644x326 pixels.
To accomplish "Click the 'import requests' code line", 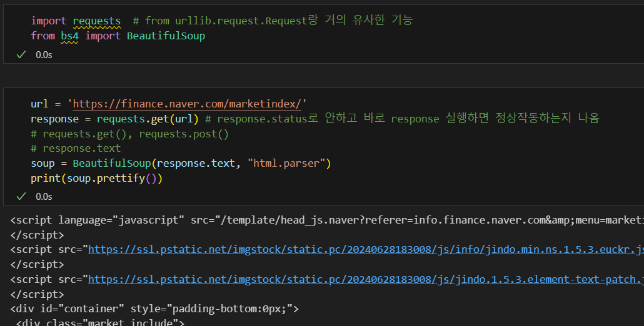I will pos(76,21).
